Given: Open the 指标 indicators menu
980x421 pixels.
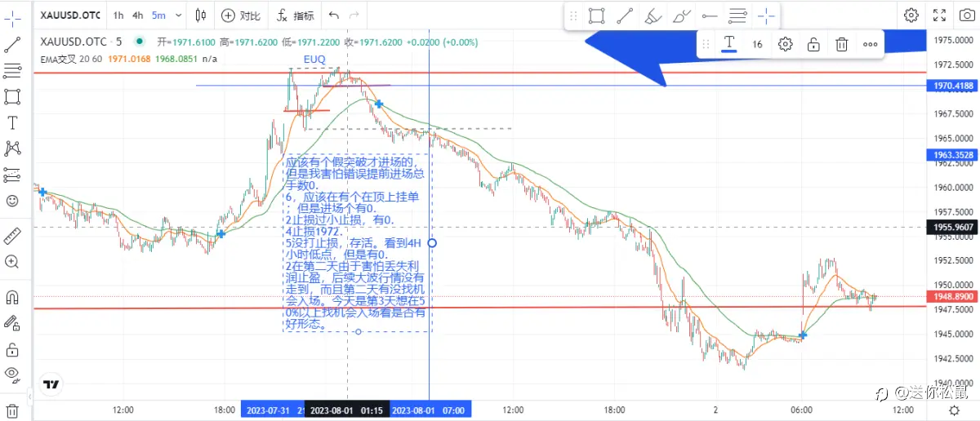Looking at the screenshot, I should 296,16.
